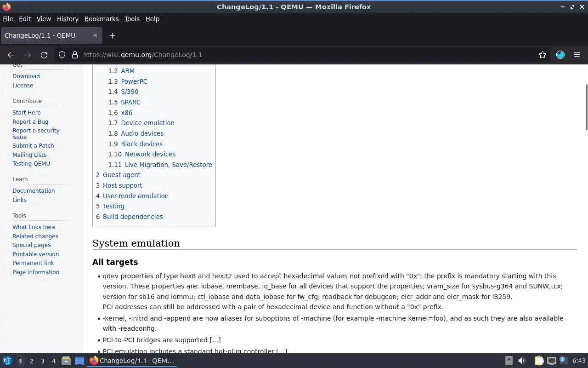Image resolution: width=588 pixels, height=368 pixels.
Task: Open the Start Here link
Action: point(27,113)
